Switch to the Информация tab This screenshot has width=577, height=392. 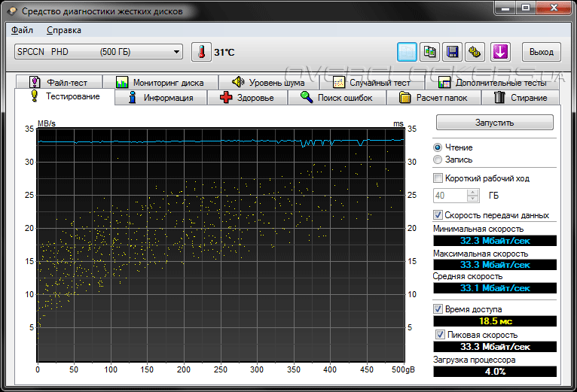(160, 98)
